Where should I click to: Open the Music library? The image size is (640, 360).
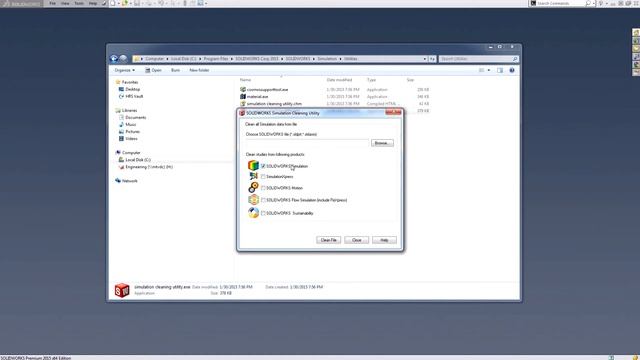point(131,124)
